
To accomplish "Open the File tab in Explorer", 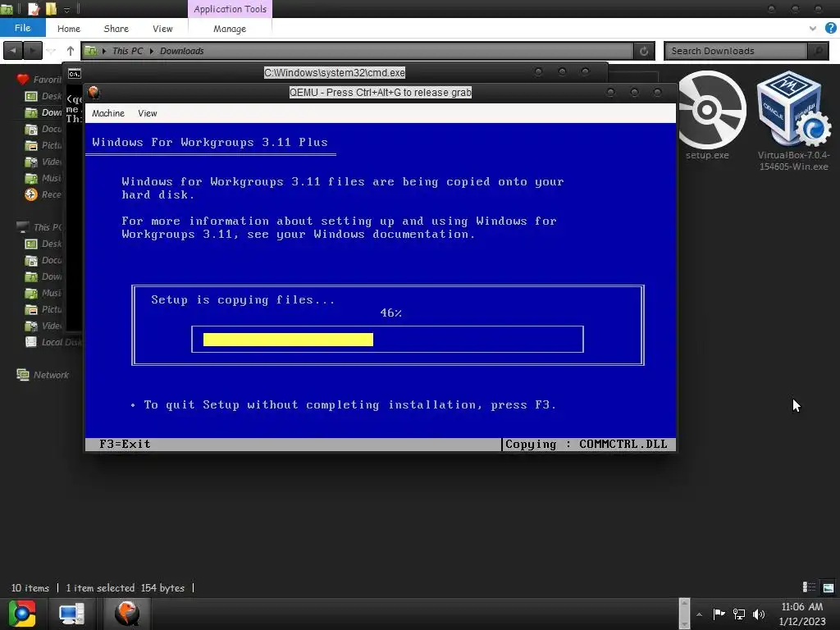I will (22, 28).
